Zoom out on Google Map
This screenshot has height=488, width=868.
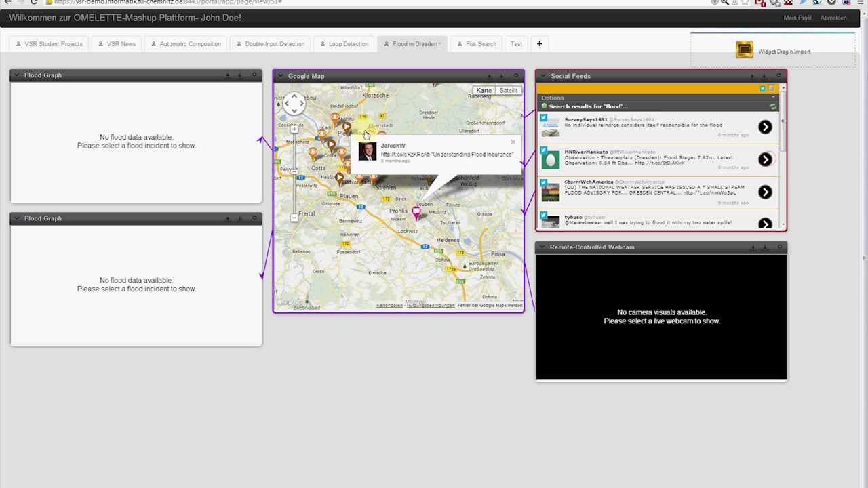click(294, 218)
